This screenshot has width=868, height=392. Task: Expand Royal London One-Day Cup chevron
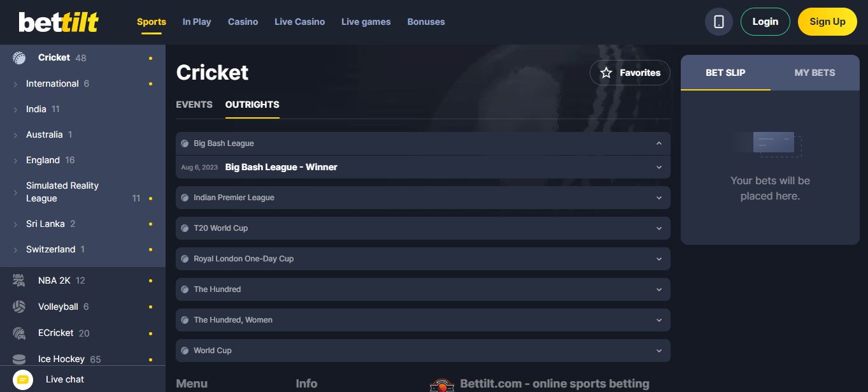pos(659,259)
